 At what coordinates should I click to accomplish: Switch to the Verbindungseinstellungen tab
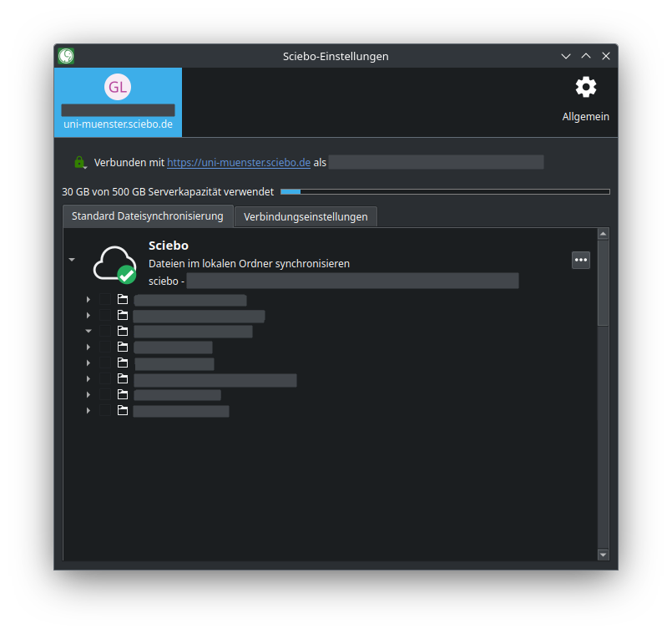[306, 216]
